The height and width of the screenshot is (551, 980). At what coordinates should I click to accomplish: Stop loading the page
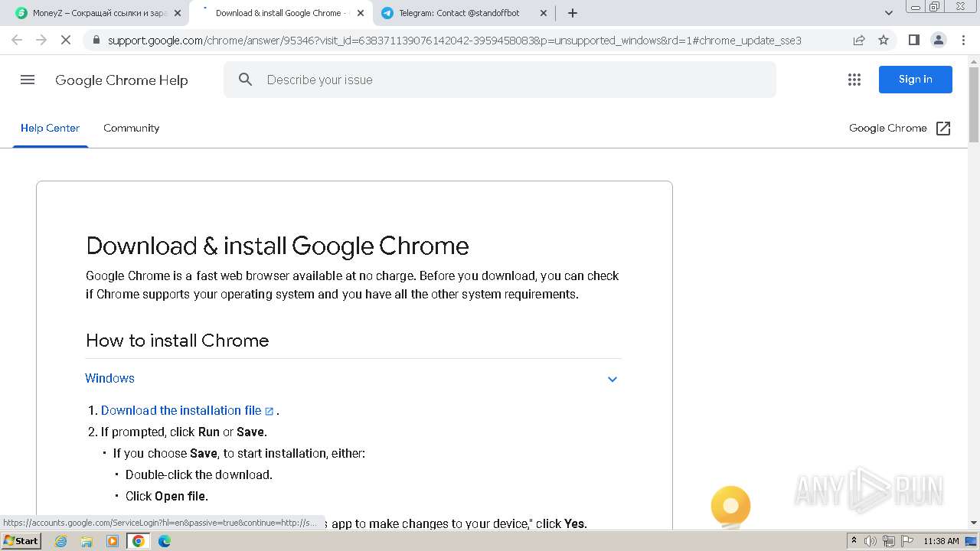click(x=66, y=40)
